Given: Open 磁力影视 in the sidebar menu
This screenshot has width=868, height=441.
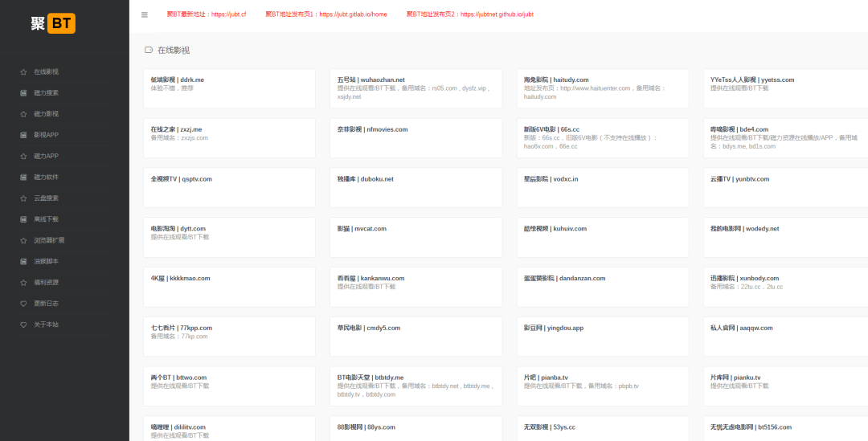Looking at the screenshot, I should (46, 114).
